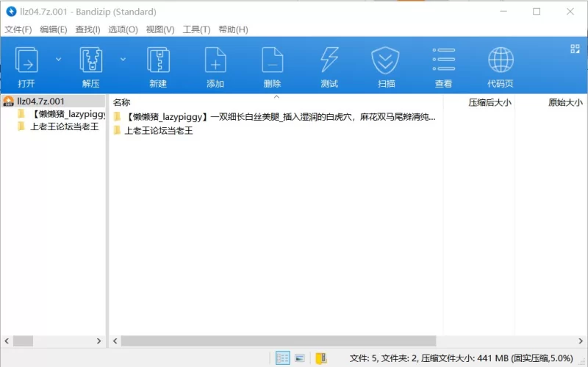Click the file list horizontal scrollbar thumb
This screenshot has height=367, width=588.
click(279, 341)
